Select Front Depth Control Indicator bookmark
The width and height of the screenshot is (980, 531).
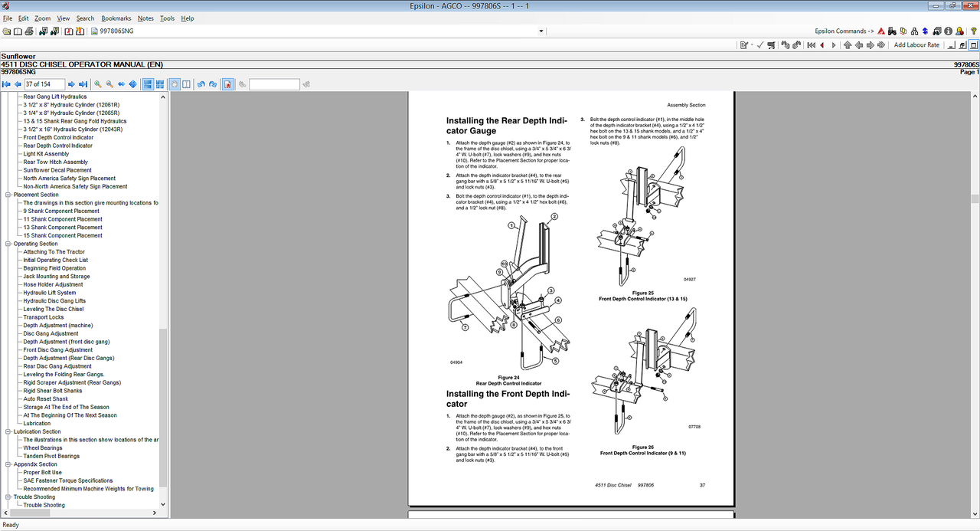(58, 137)
